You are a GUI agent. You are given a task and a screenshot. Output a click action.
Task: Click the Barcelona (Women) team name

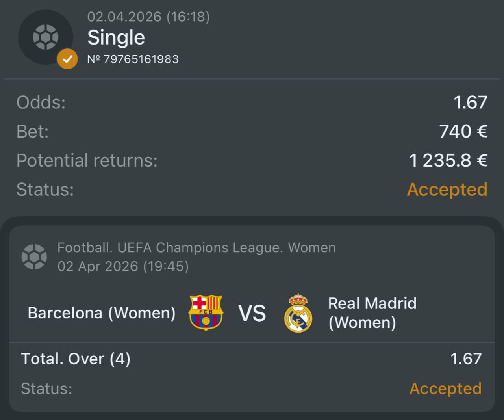[102, 313]
